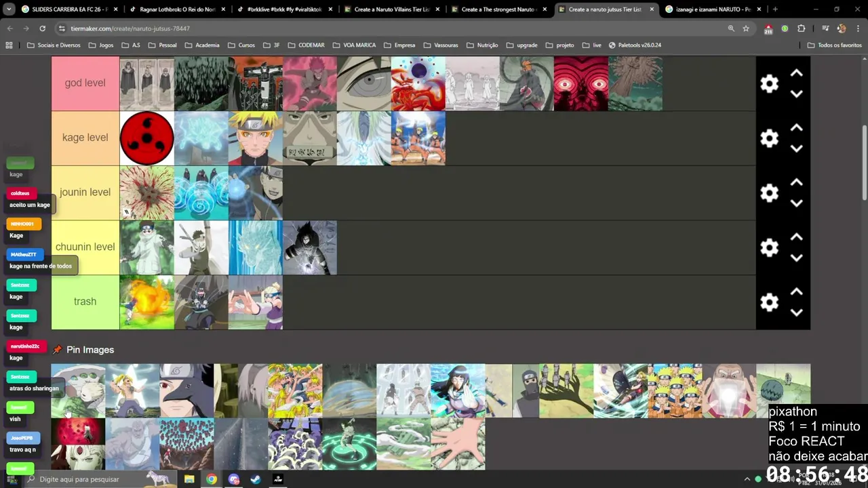Click the green trash label cell

click(x=85, y=302)
